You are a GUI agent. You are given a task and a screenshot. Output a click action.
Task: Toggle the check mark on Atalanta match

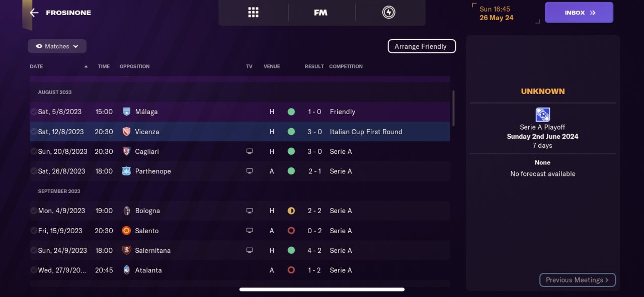pyautogui.click(x=34, y=270)
